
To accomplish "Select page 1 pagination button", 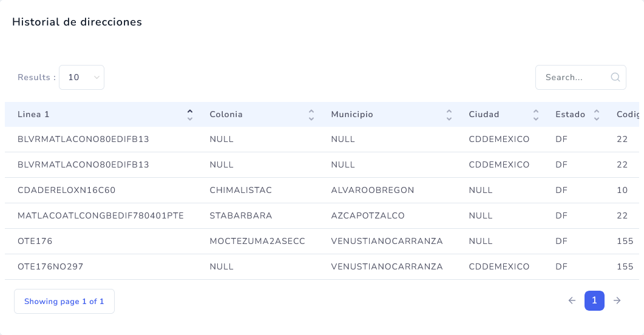I will coord(594,300).
